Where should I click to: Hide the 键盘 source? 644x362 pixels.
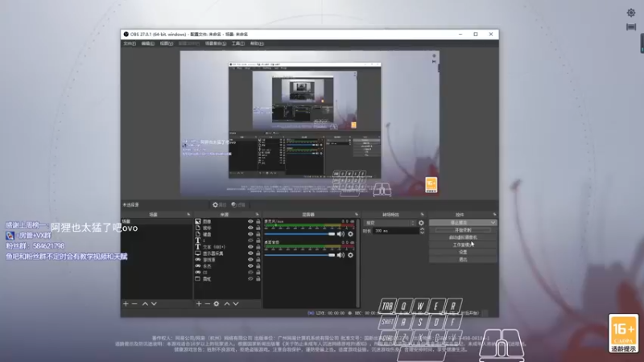(250, 234)
